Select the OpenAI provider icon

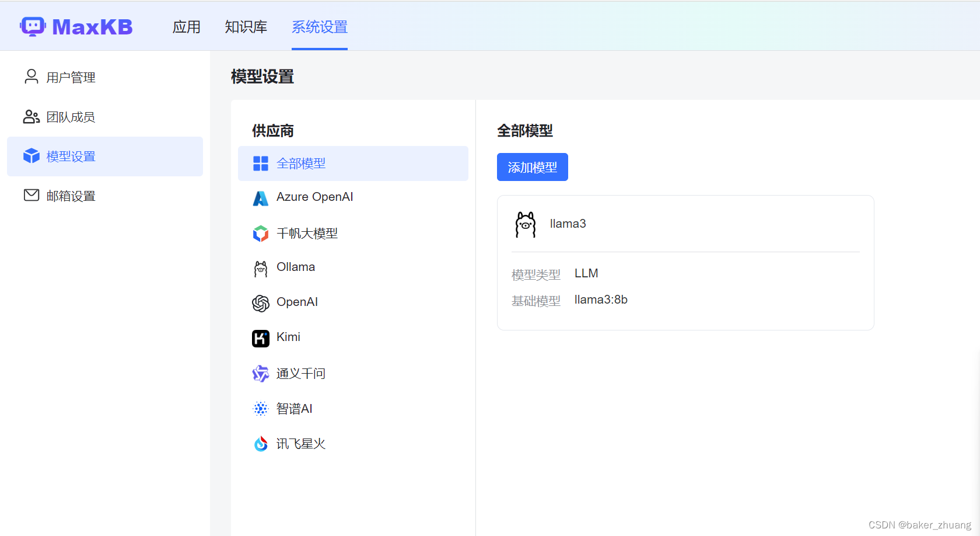pyautogui.click(x=260, y=302)
